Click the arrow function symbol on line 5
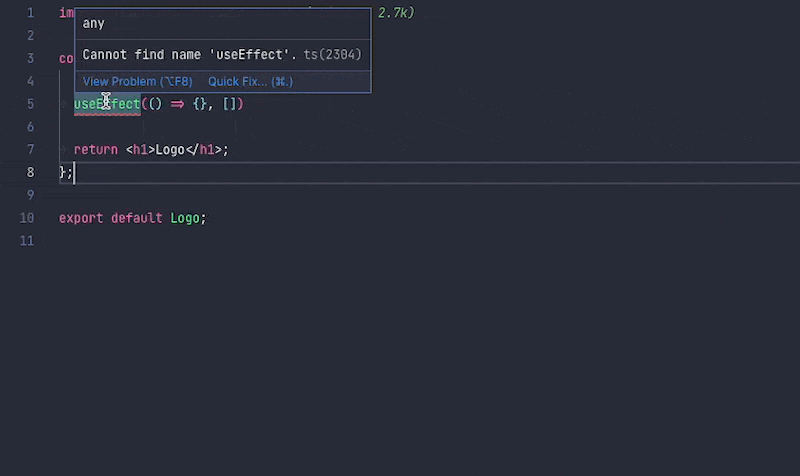 pyautogui.click(x=177, y=104)
